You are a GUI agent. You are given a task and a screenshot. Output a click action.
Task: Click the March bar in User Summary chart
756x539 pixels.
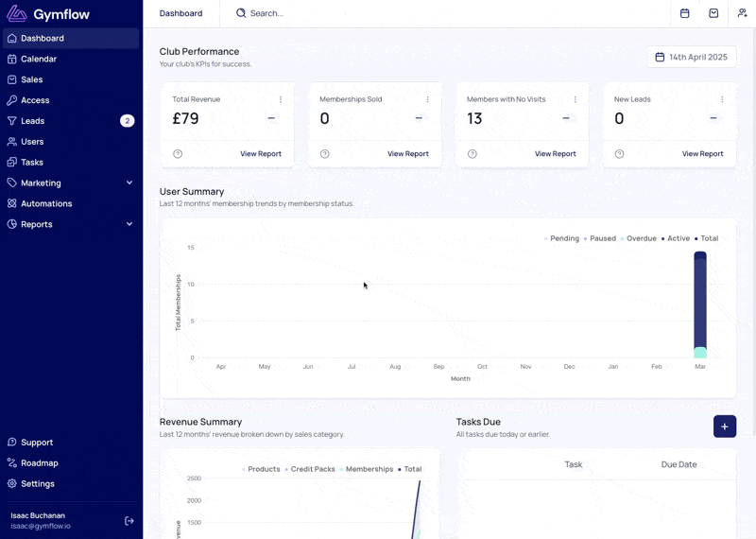pos(700,304)
